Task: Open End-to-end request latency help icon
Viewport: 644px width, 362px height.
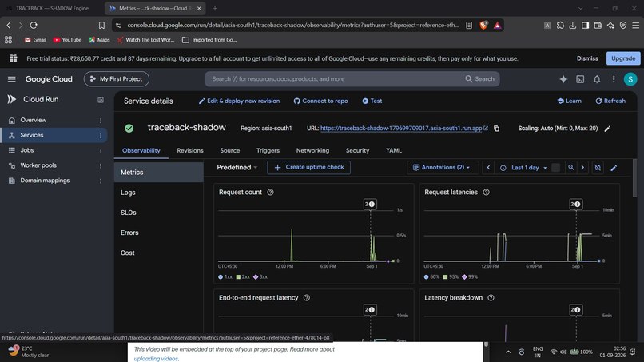Action: click(306, 297)
